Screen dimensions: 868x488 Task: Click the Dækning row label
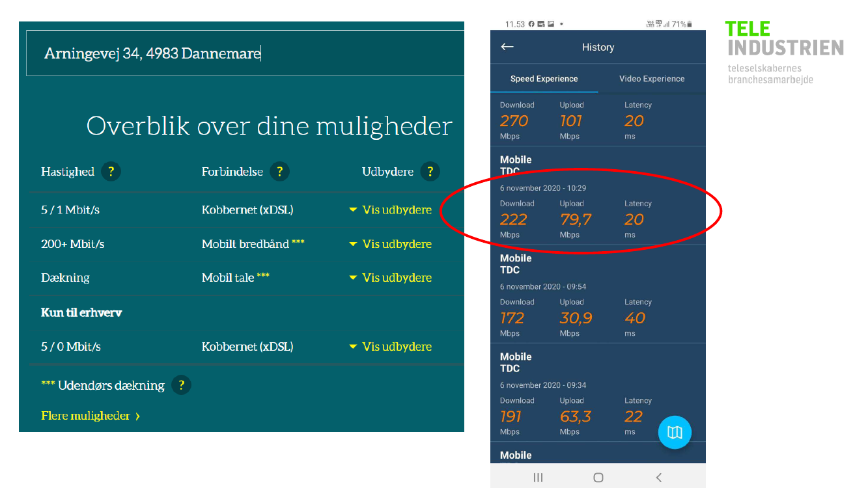(65, 278)
